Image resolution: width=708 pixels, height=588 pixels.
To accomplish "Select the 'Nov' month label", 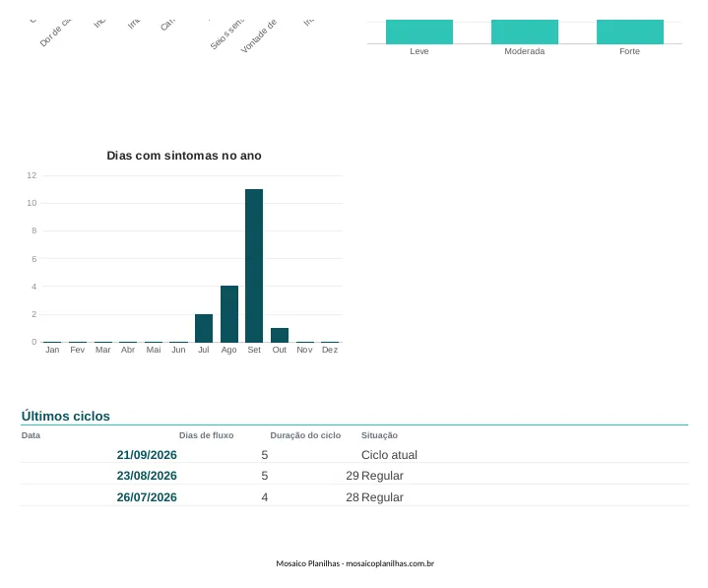I will 304,350.
